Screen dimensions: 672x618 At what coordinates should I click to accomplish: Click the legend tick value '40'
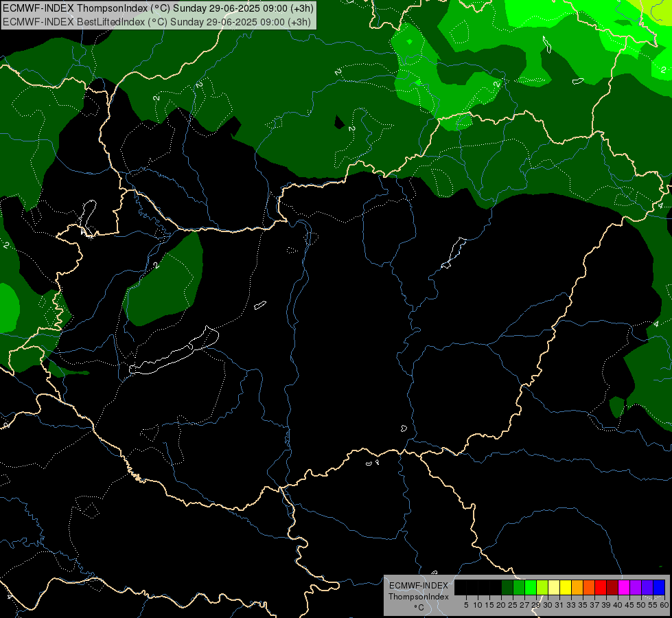618,605
